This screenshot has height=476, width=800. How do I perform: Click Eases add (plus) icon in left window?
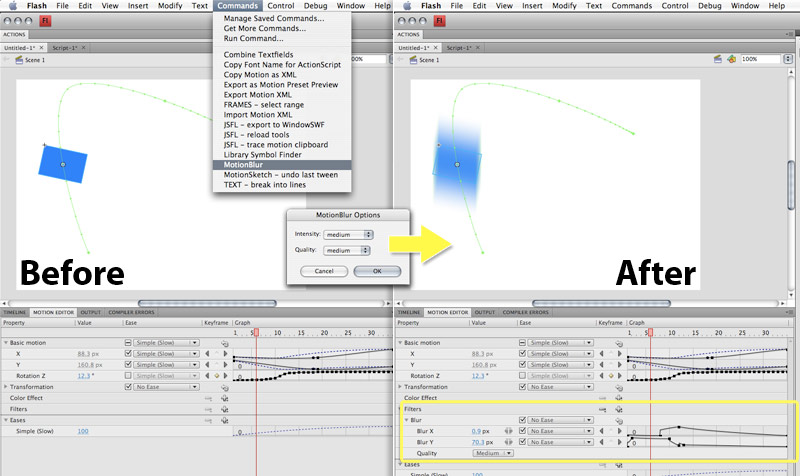pyautogui.click(x=224, y=420)
